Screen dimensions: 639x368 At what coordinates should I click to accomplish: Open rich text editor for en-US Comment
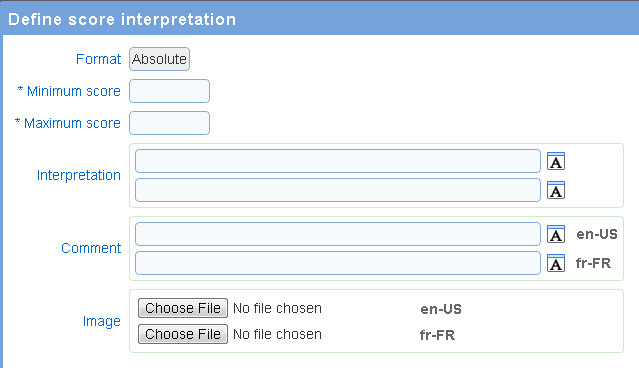[556, 234]
